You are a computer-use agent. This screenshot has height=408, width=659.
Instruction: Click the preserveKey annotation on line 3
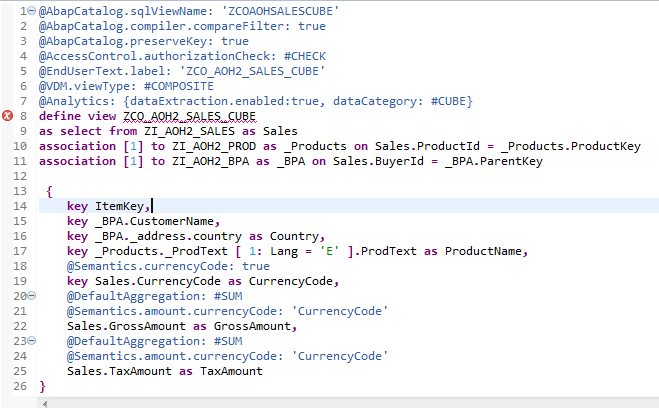(144, 41)
